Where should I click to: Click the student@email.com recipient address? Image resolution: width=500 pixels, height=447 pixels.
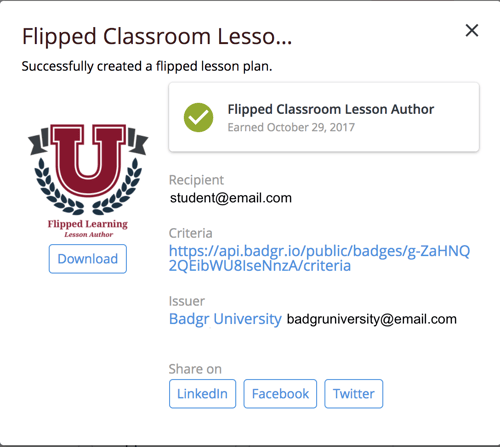[x=231, y=198]
